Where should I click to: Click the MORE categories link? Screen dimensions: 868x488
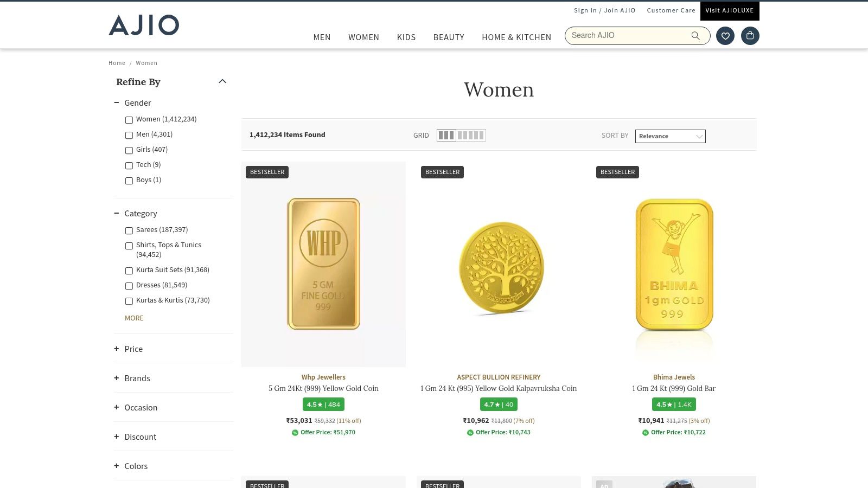click(x=134, y=318)
